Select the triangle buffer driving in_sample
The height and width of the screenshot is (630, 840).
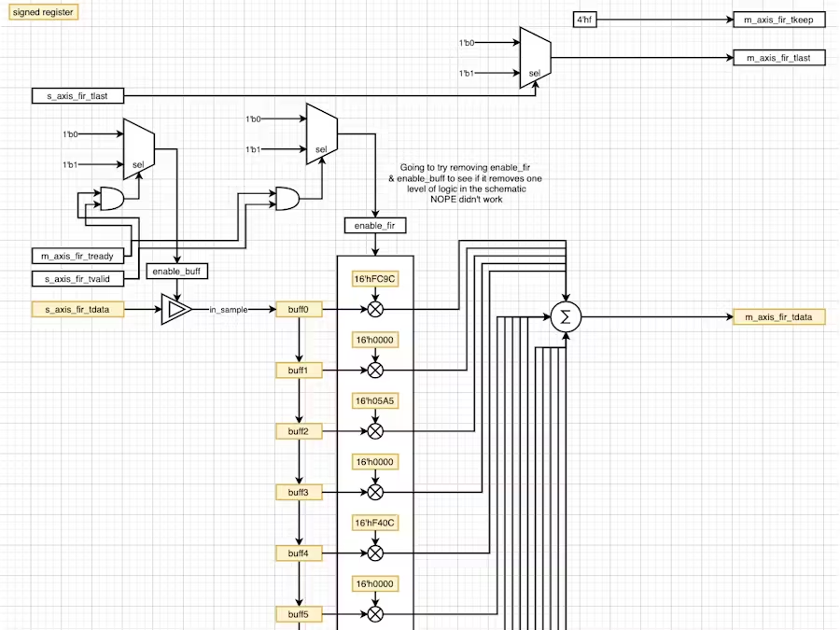(175, 309)
